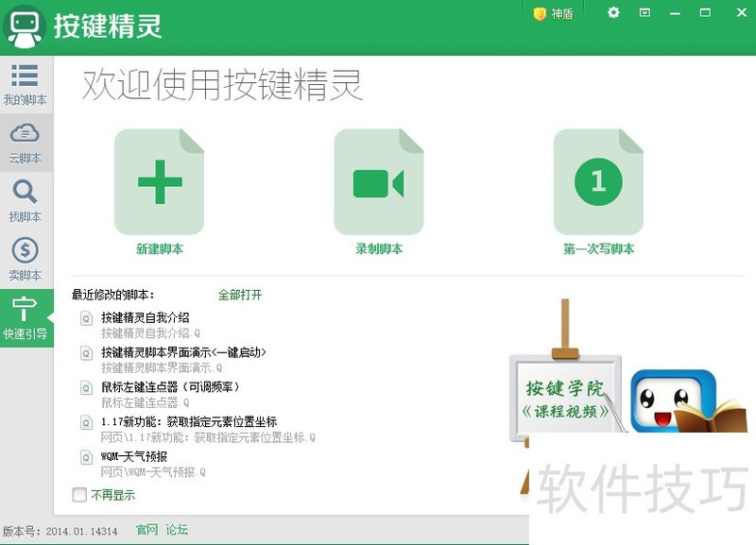Click file icon beside 鼠标左键连点器
756x545 pixels.
[x=86, y=388]
